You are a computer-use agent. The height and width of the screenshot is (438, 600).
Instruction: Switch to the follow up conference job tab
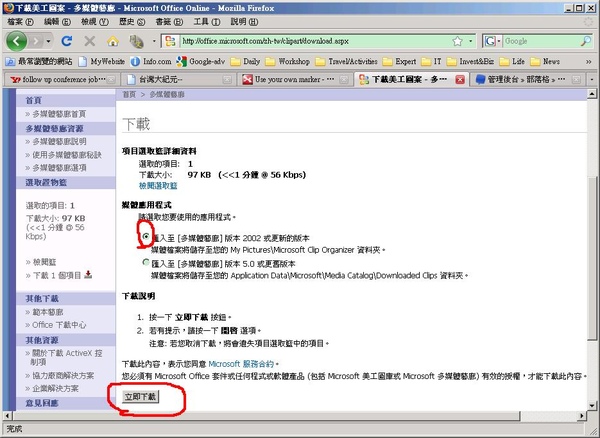[x=63, y=80]
